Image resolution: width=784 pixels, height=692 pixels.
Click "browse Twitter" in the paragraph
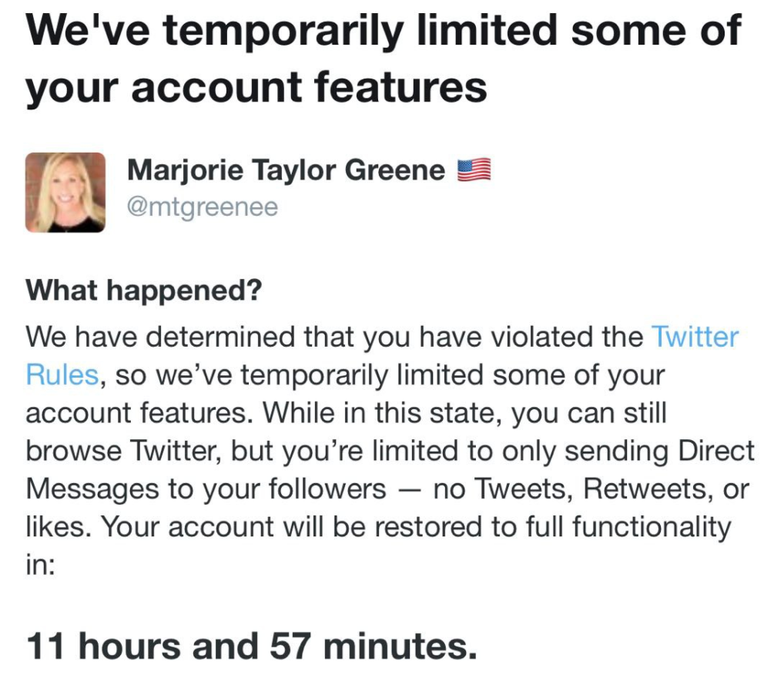pyautogui.click(x=114, y=452)
